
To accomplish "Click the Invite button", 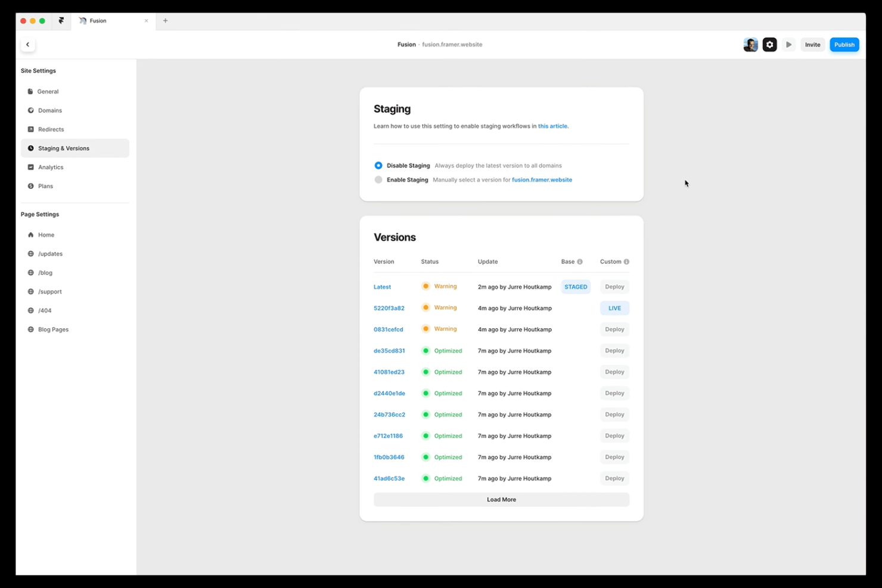I will (812, 45).
